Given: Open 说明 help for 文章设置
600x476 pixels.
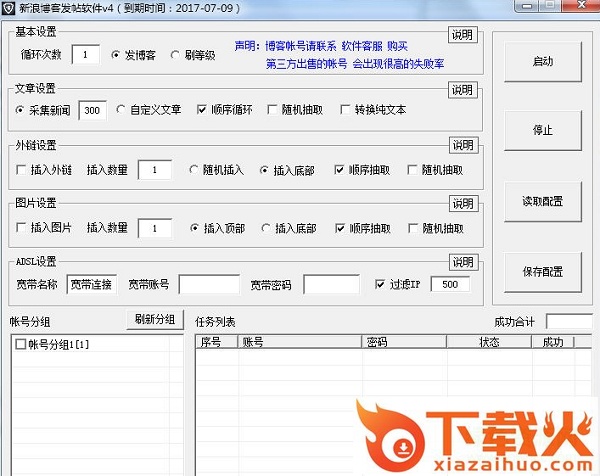Looking at the screenshot, I should tap(463, 90).
